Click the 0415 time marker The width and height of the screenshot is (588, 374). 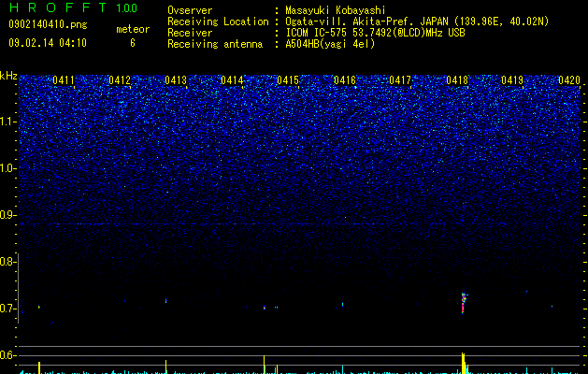288,80
